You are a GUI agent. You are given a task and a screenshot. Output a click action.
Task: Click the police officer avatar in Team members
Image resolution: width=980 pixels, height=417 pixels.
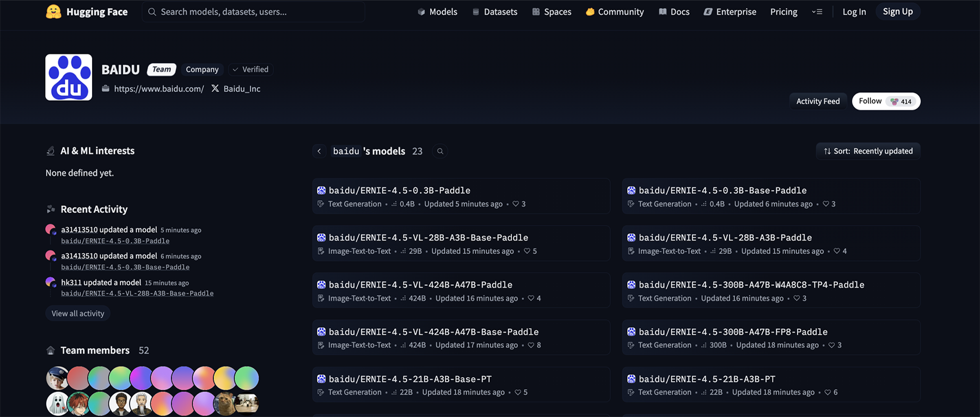pos(57,378)
